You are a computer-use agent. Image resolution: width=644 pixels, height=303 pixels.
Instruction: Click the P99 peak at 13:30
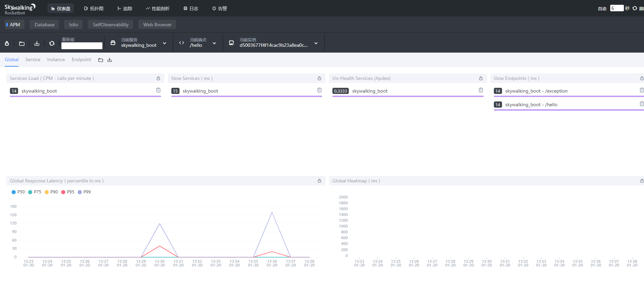coord(160,224)
